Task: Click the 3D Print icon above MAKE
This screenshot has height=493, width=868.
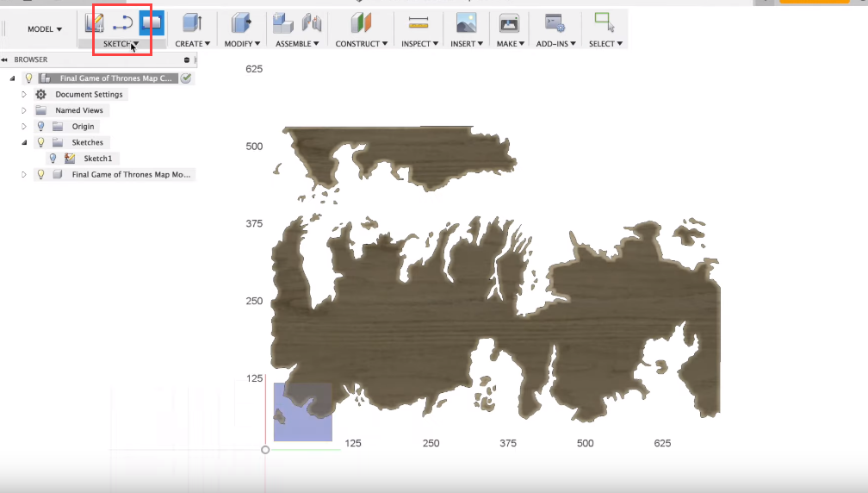Action: tap(509, 22)
